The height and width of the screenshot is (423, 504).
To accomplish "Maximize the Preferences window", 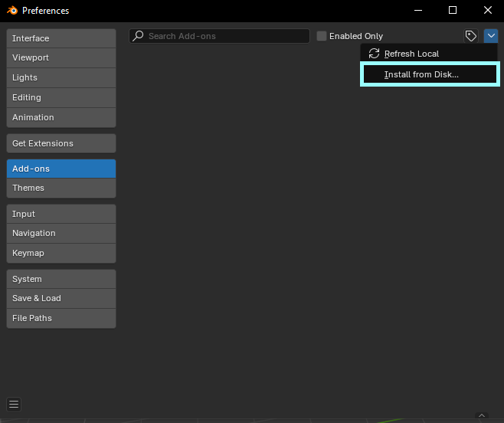I will coord(453,11).
